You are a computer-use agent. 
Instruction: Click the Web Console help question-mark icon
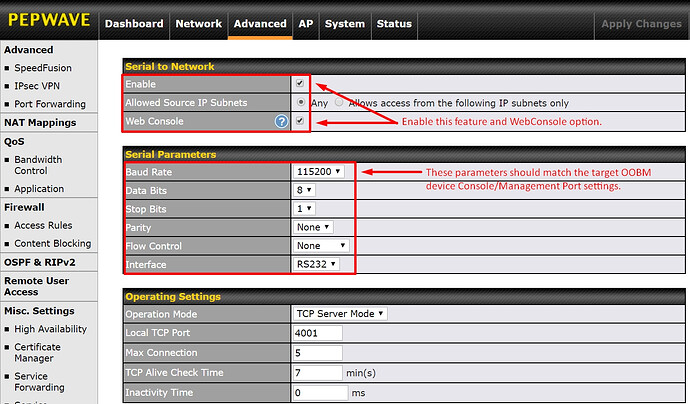[x=282, y=121]
